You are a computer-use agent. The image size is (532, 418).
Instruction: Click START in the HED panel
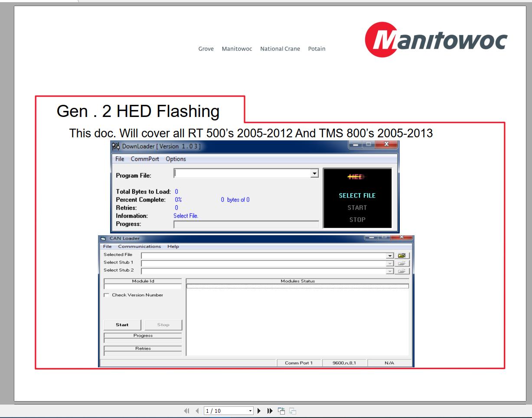[x=357, y=208]
